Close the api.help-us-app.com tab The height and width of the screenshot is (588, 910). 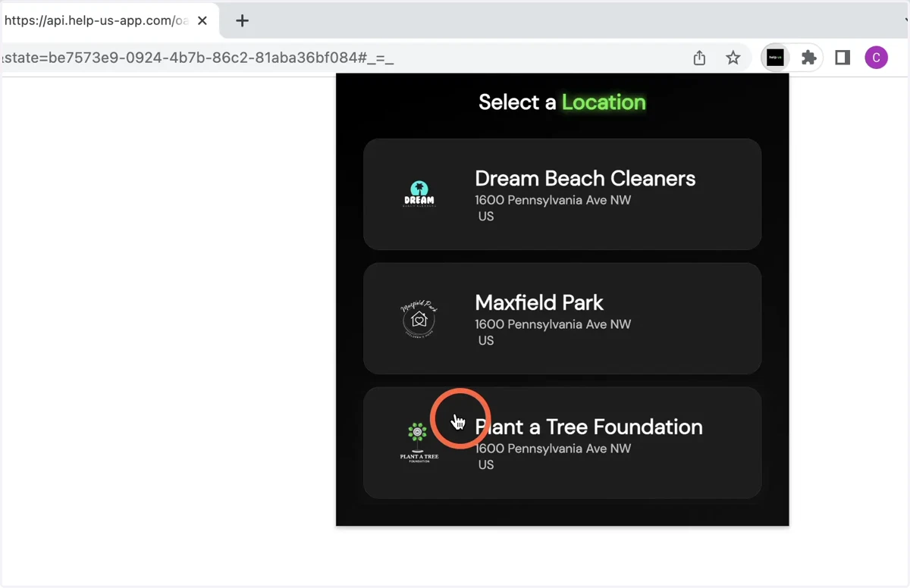(202, 21)
